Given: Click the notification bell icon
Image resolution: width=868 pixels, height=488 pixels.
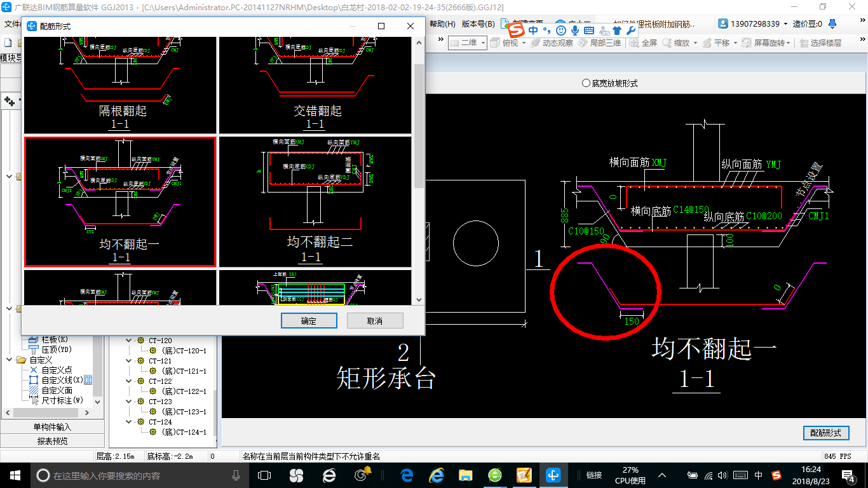Looking at the screenshot, I should pyautogui.click(x=832, y=24).
